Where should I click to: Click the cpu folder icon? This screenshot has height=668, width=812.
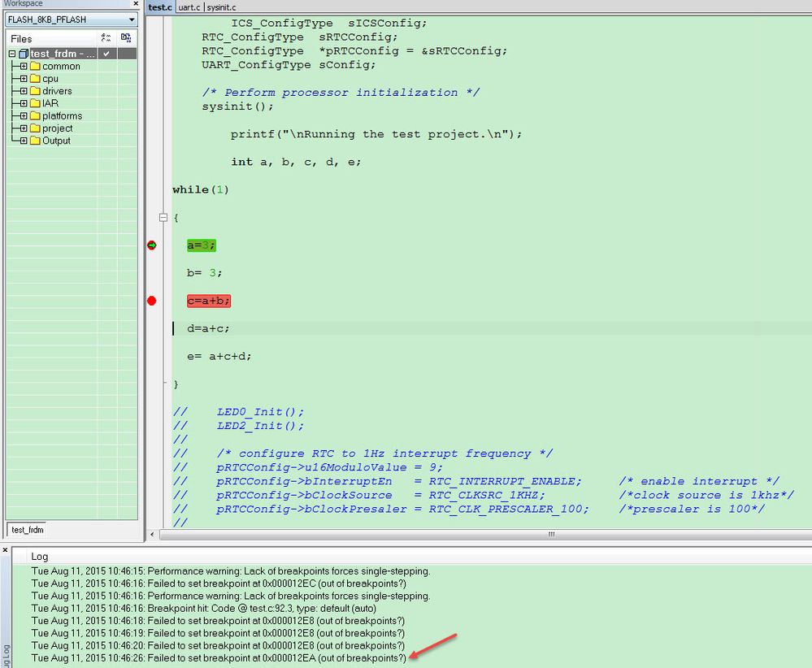click(35, 79)
